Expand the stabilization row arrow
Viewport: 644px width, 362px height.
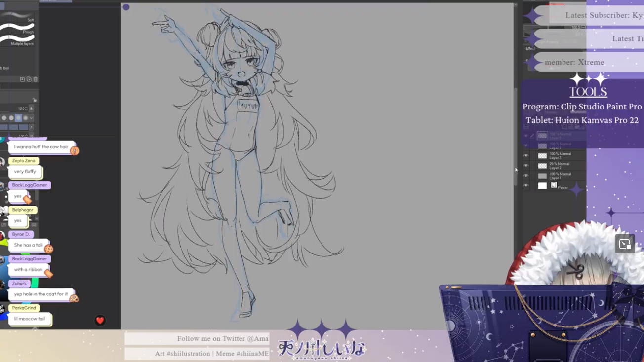31,127
